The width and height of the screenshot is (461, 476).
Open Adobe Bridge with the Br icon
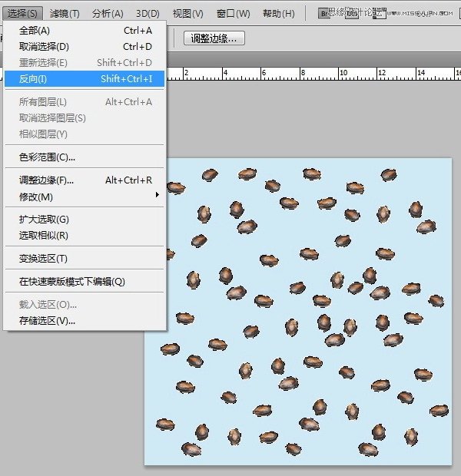[324, 14]
